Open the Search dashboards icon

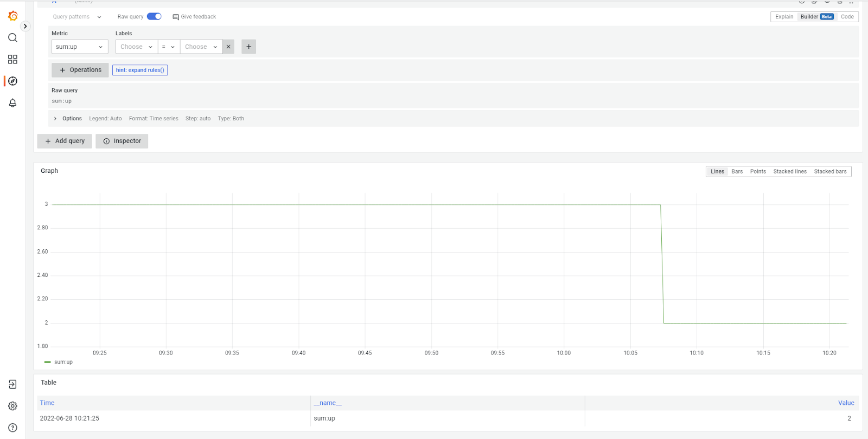12,37
